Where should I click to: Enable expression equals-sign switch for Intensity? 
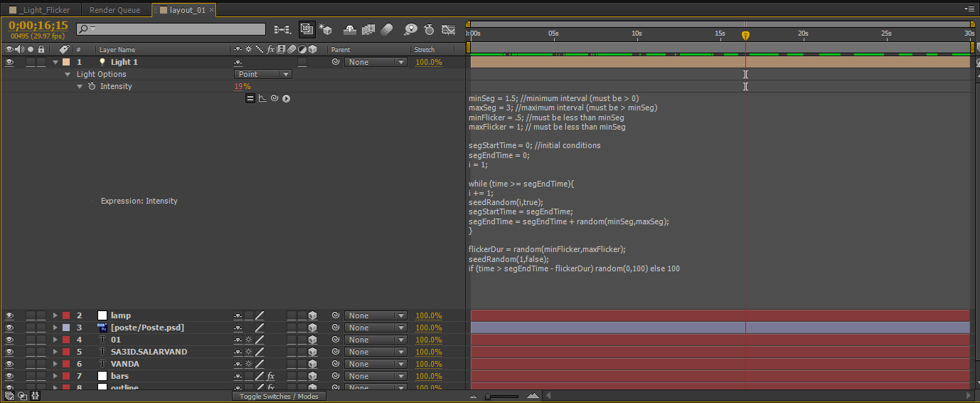click(250, 98)
